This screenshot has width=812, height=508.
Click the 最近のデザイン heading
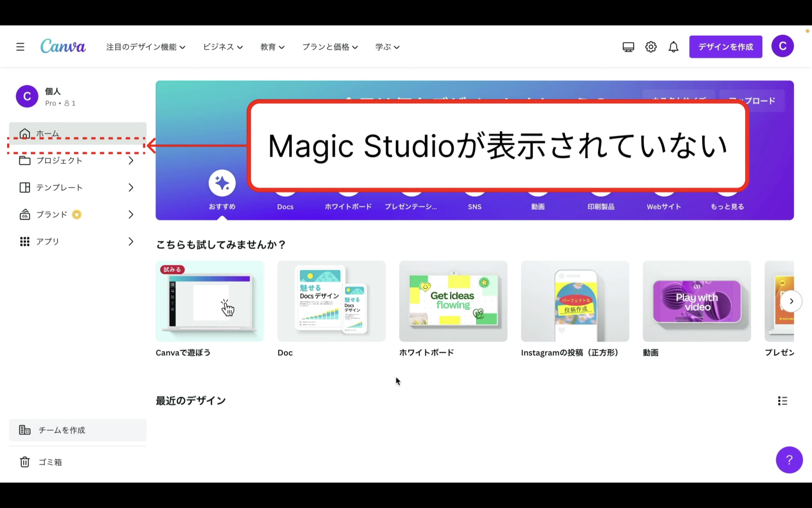tap(191, 400)
